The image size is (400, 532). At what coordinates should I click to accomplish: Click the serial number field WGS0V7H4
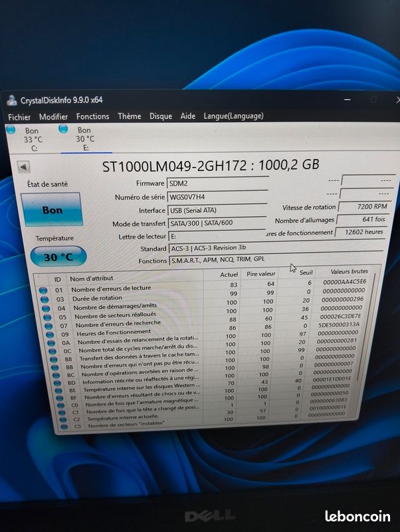218,197
